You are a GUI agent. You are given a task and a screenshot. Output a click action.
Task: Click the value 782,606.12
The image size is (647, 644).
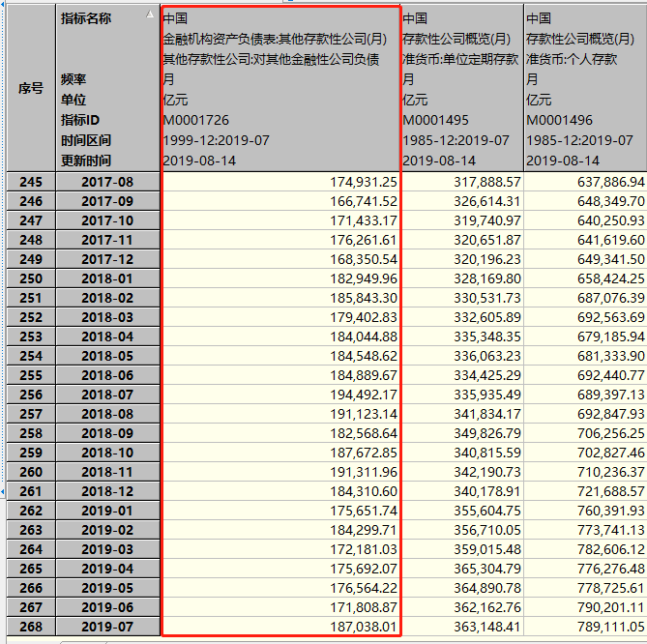(610, 549)
